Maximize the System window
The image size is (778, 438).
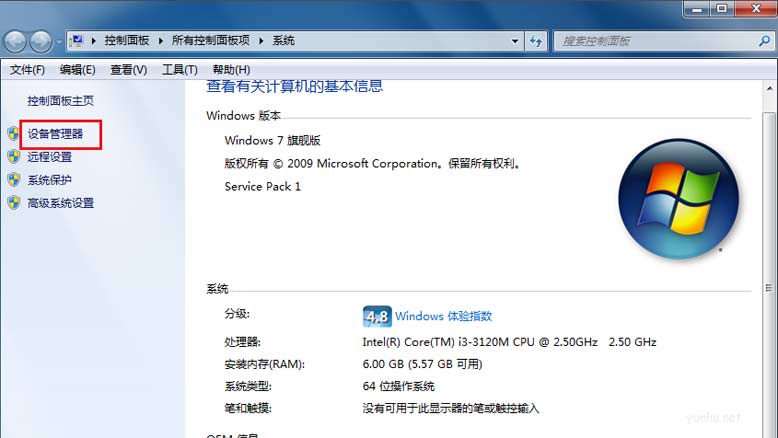click(722, 8)
